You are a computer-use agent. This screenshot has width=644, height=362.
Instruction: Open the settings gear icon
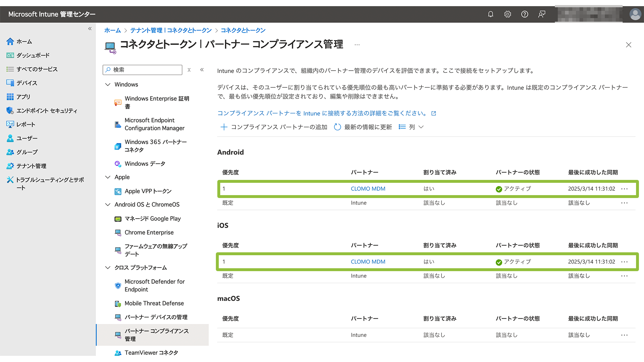[507, 14]
